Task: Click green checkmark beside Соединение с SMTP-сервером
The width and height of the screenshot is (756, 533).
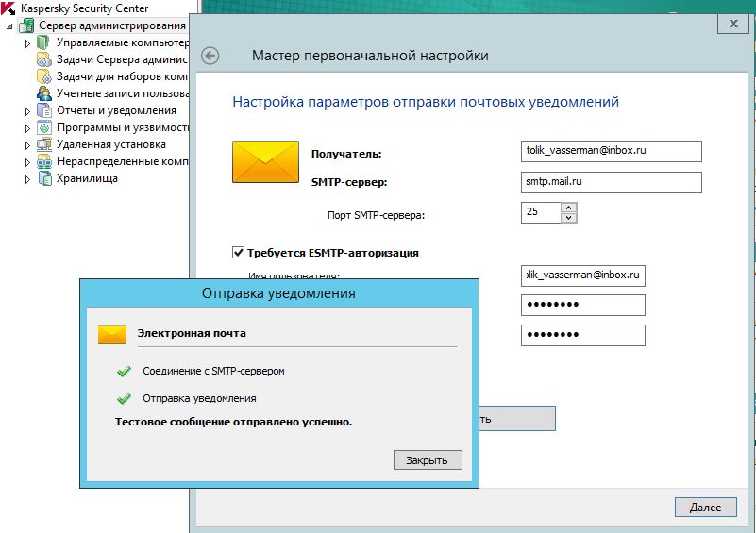Action: click(124, 371)
